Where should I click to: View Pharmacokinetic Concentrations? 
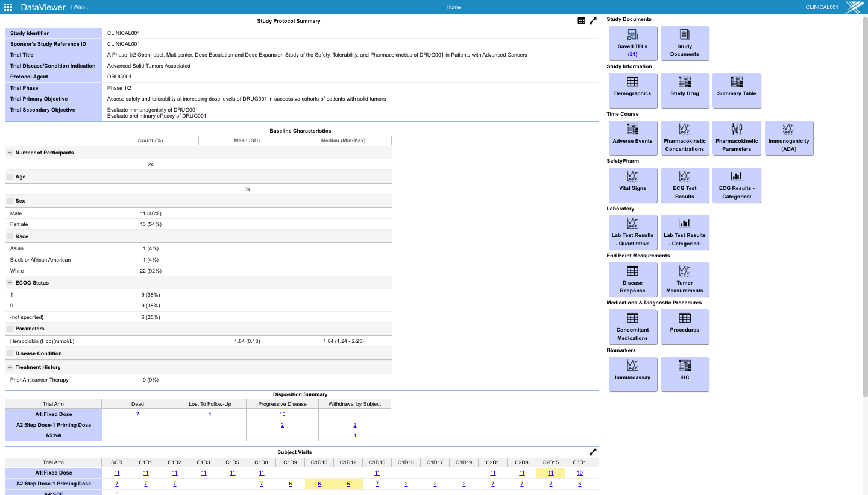pyautogui.click(x=685, y=137)
